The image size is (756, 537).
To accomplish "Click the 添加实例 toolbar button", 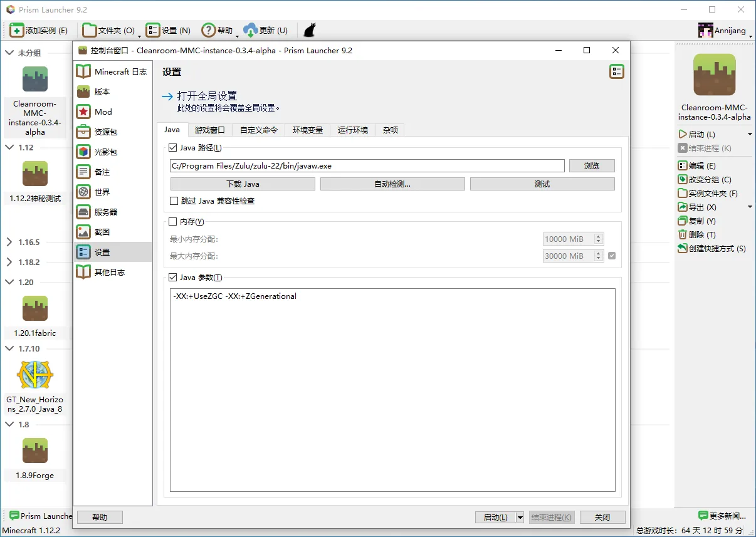I will coord(39,30).
